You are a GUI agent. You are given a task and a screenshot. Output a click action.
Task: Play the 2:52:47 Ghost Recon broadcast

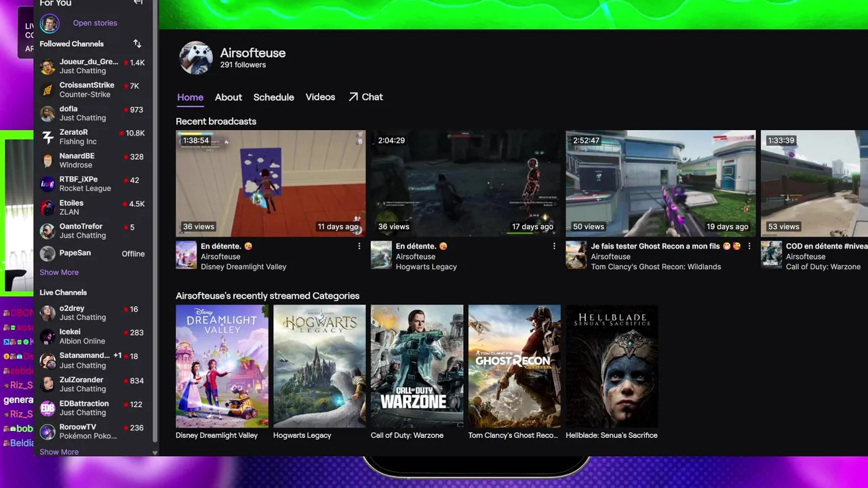pyautogui.click(x=660, y=184)
